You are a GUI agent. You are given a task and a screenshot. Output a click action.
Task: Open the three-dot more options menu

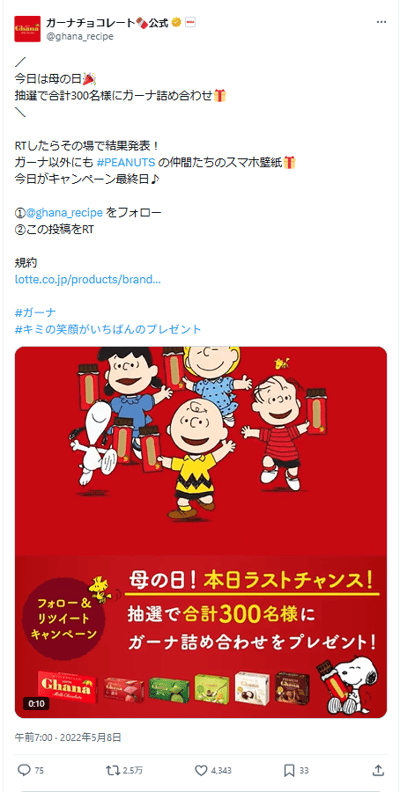pyautogui.click(x=382, y=23)
